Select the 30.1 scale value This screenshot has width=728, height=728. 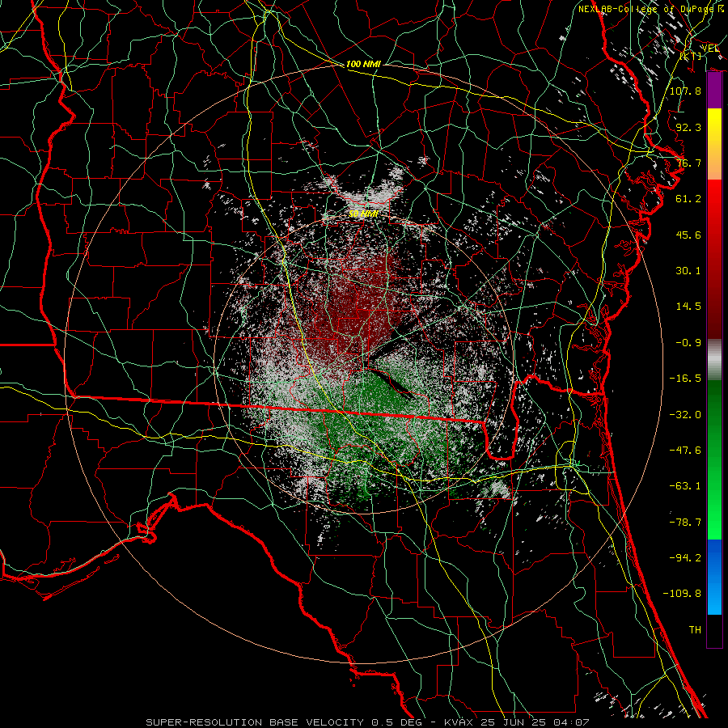click(x=688, y=271)
